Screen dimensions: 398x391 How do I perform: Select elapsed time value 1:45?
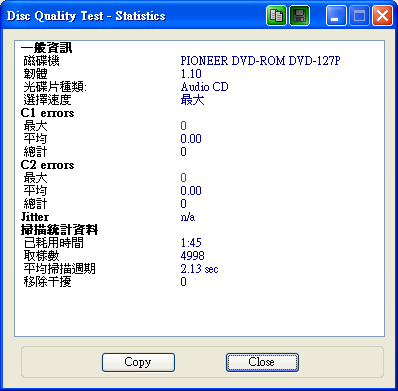point(191,243)
